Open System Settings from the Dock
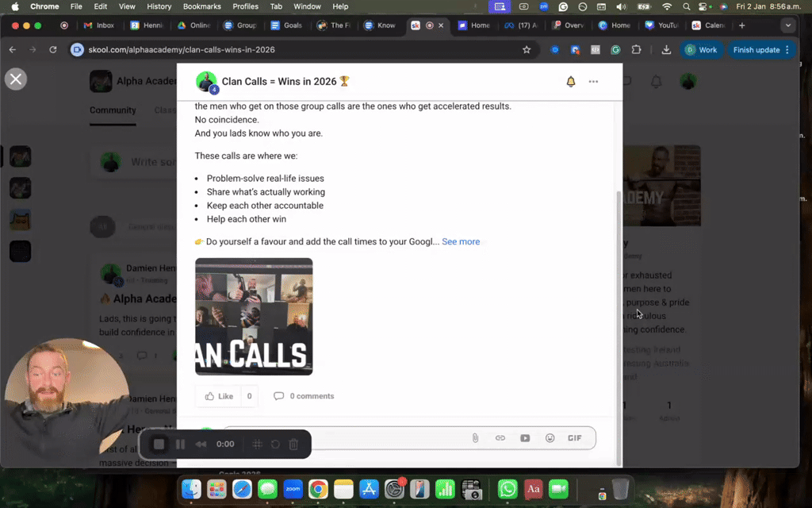The image size is (812, 508). click(x=394, y=489)
